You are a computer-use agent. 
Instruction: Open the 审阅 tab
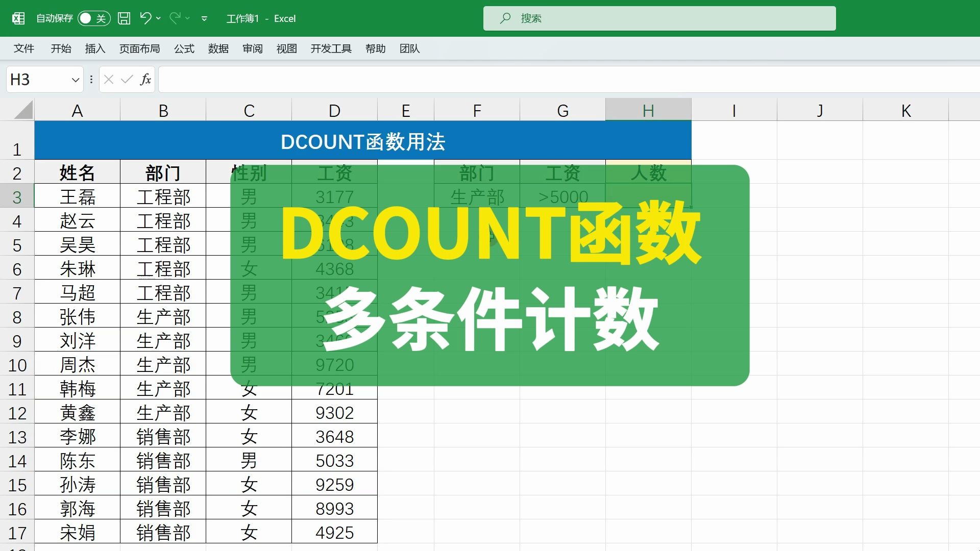[253, 48]
